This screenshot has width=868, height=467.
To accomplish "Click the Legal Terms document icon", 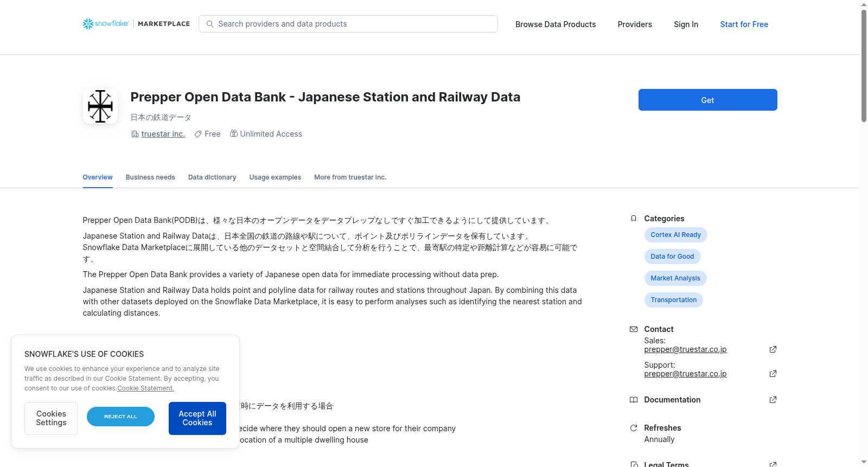I will pyautogui.click(x=634, y=464).
